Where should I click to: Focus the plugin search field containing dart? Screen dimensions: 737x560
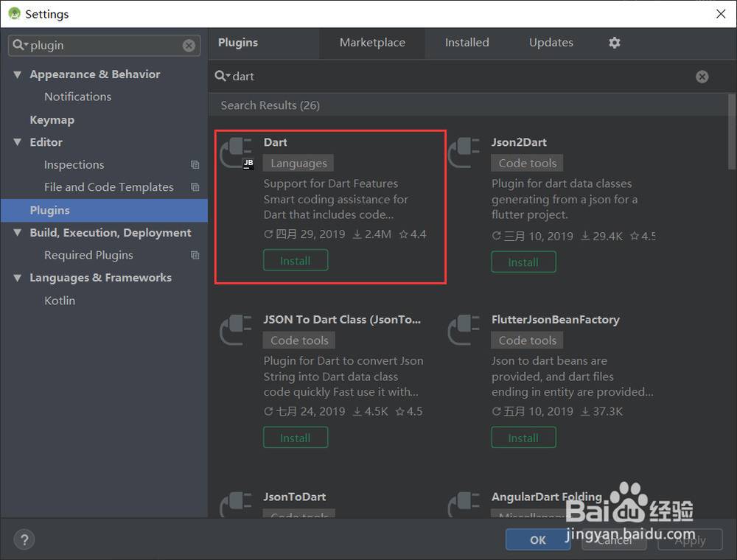(x=461, y=77)
